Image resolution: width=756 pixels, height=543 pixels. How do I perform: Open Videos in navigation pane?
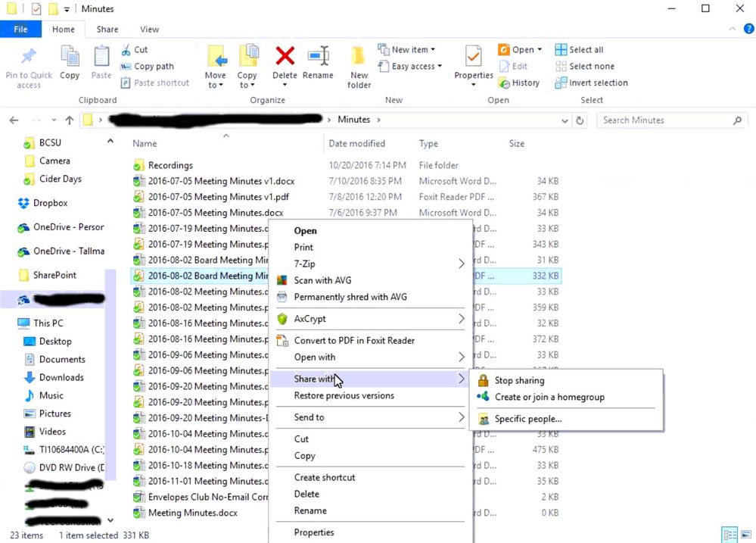click(45, 432)
